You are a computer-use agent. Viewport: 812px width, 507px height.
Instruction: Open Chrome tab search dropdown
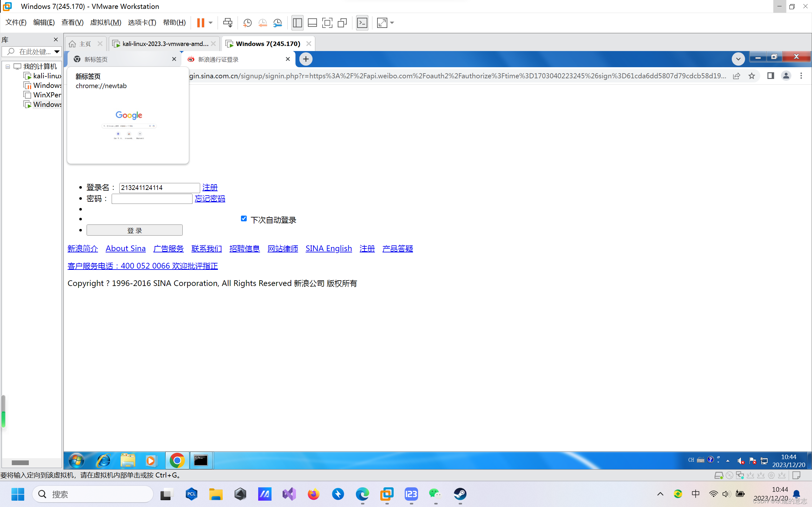[x=738, y=59]
